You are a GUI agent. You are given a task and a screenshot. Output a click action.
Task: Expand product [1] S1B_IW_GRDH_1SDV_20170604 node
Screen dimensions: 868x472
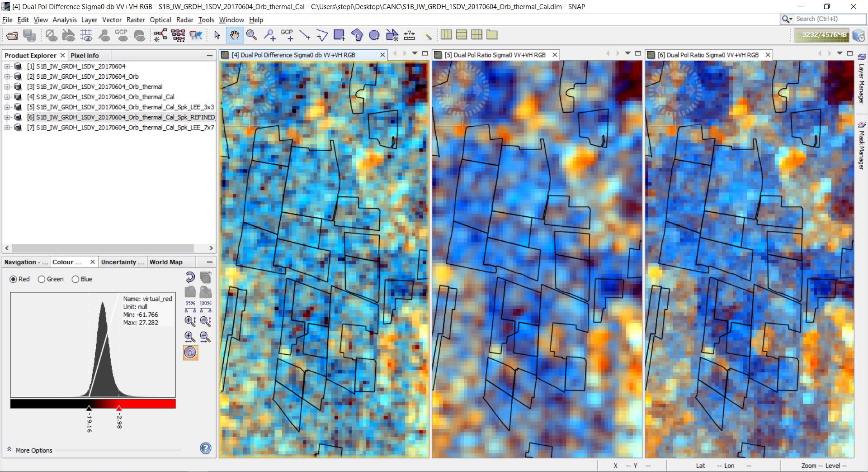coord(7,67)
